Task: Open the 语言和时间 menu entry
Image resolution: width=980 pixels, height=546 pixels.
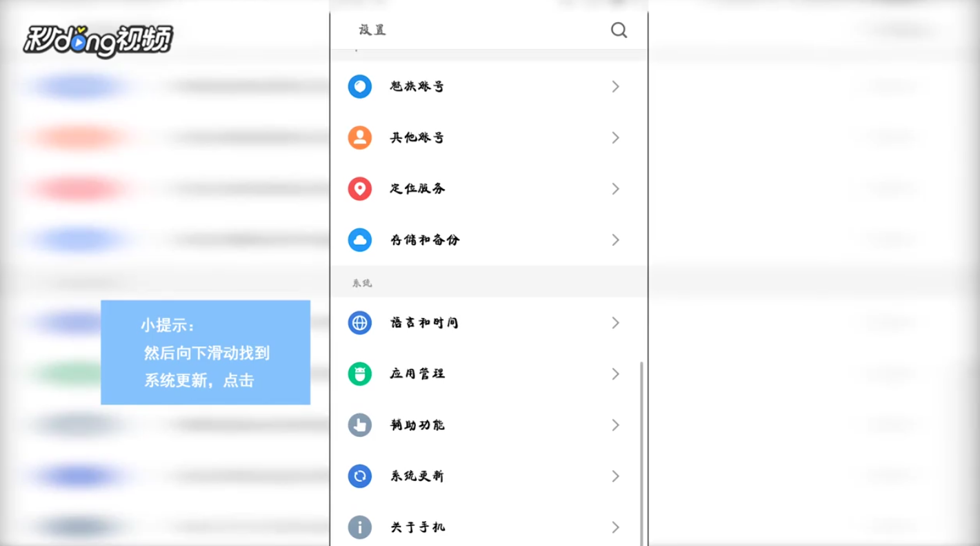Action: point(488,322)
